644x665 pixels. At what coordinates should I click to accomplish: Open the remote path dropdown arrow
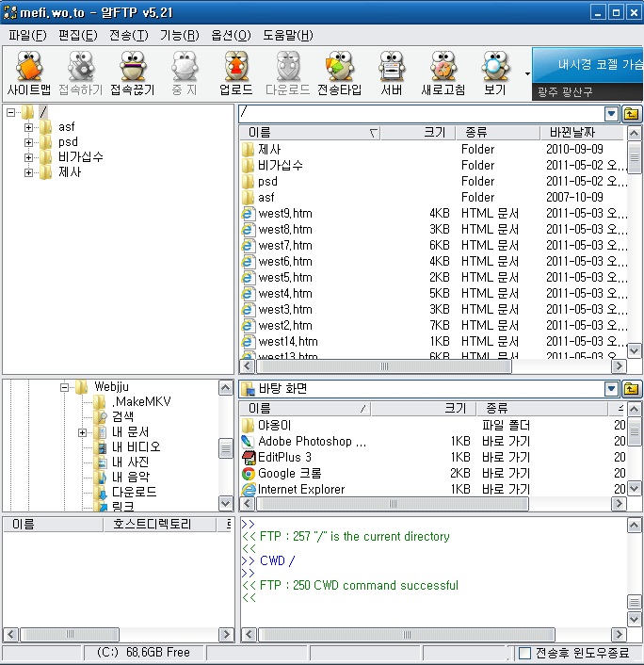tap(611, 114)
